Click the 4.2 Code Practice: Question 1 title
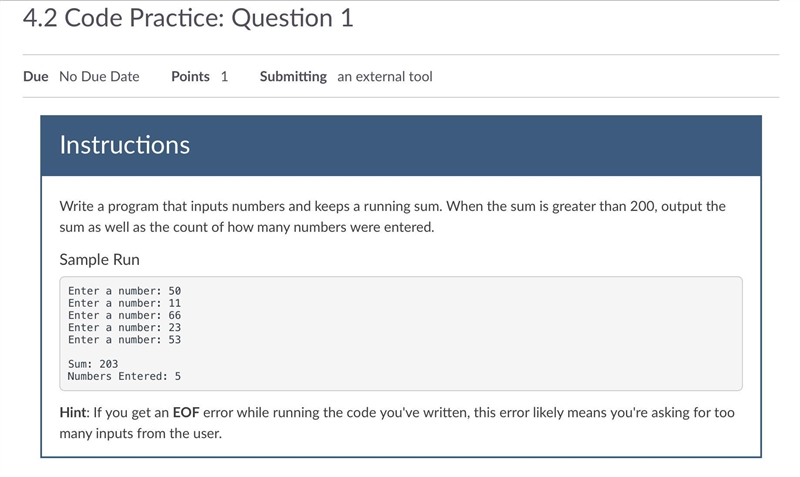 coord(188,18)
